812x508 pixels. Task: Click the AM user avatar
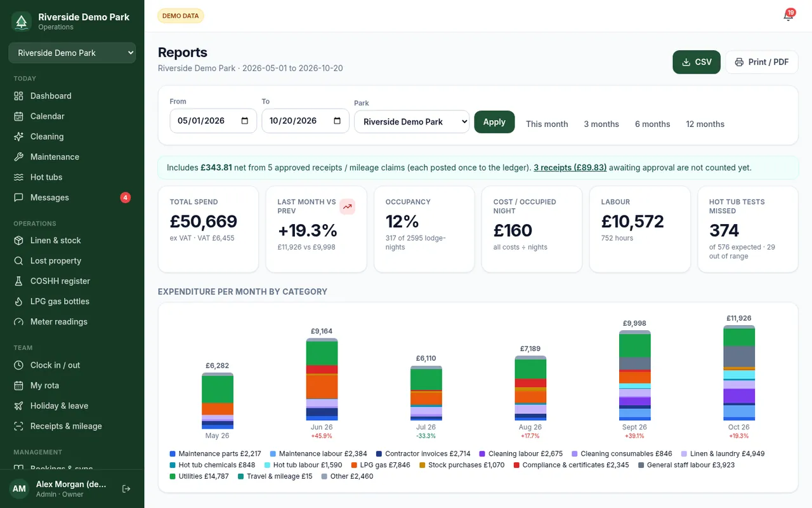[19, 489]
